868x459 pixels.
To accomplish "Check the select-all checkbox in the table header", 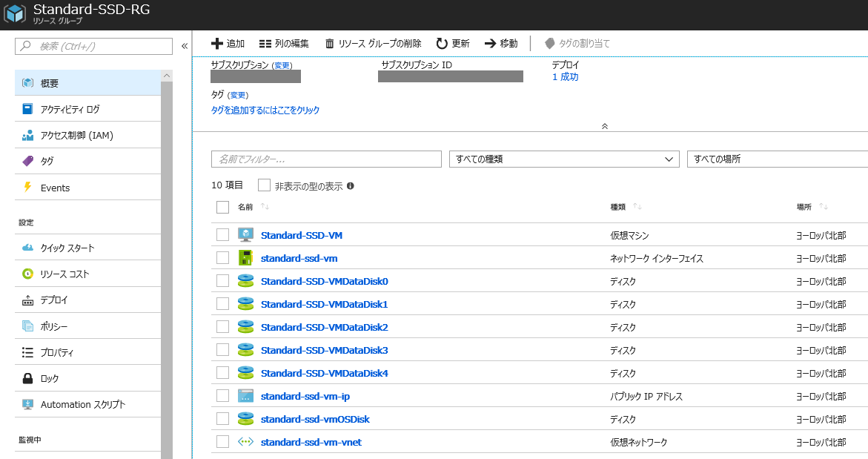I will [x=222, y=207].
